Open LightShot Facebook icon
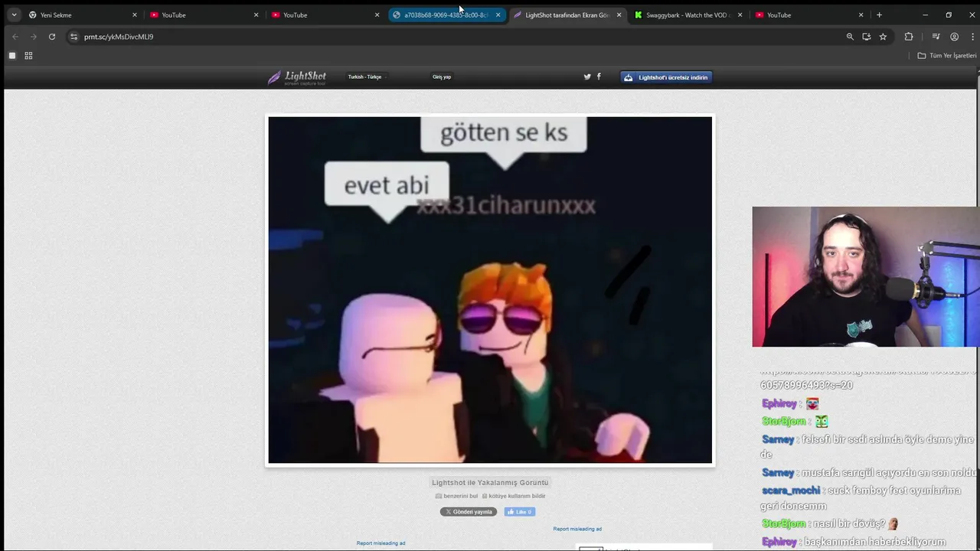980x551 pixels. click(599, 77)
